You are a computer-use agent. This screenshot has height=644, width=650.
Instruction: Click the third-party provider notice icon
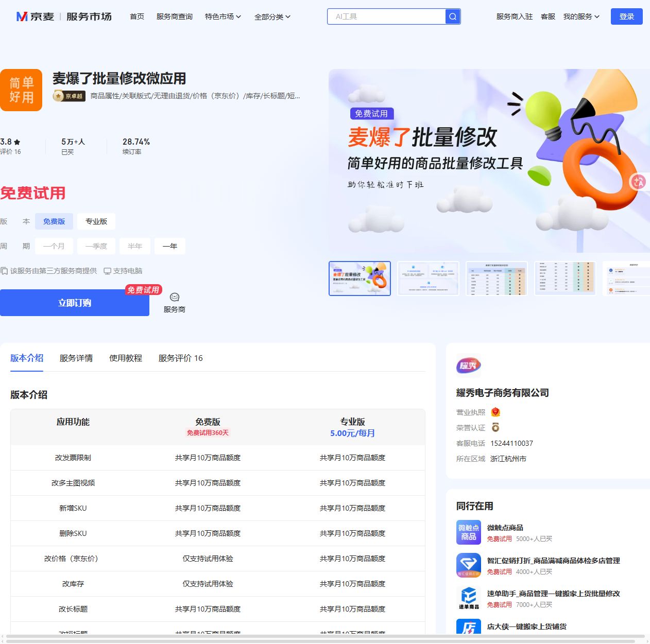[4, 271]
